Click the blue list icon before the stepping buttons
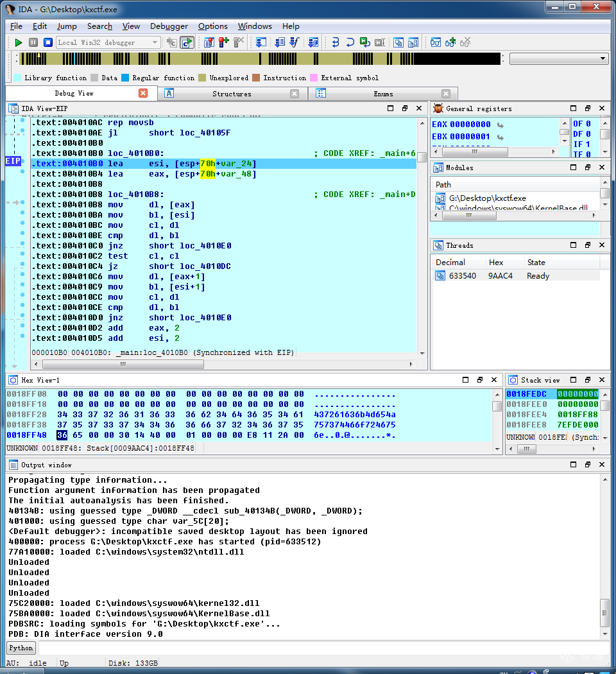This screenshot has width=616, height=674. coord(314,42)
